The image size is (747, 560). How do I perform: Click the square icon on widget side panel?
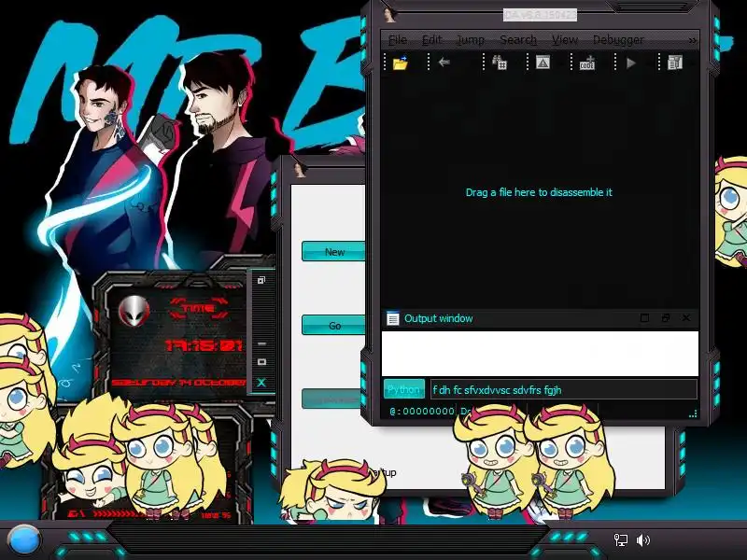pyautogui.click(x=261, y=362)
